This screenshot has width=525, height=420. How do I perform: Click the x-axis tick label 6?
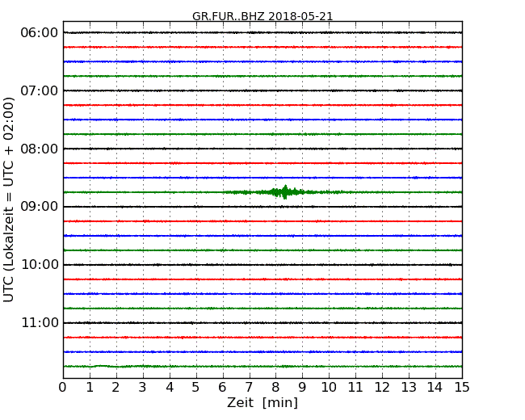[222, 388]
